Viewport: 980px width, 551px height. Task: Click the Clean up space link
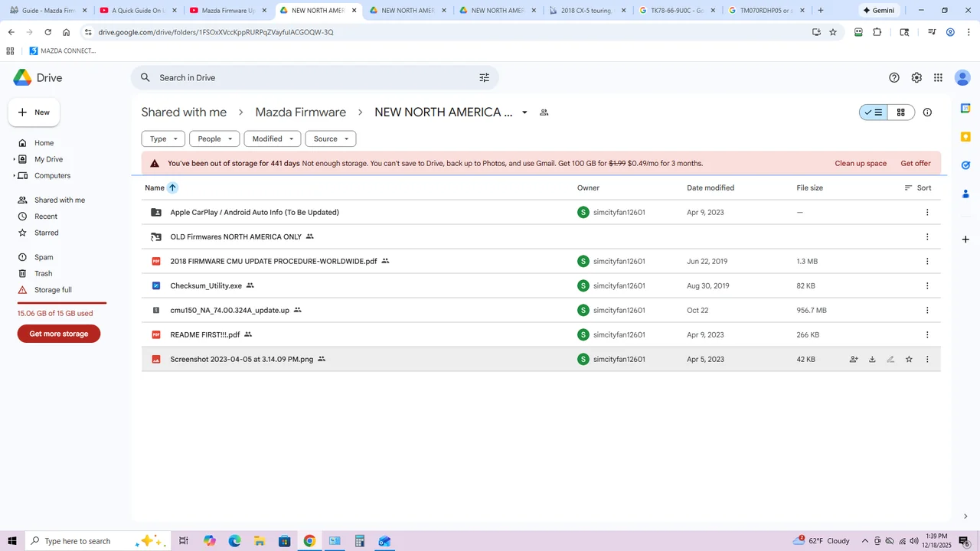(x=861, y=163)
